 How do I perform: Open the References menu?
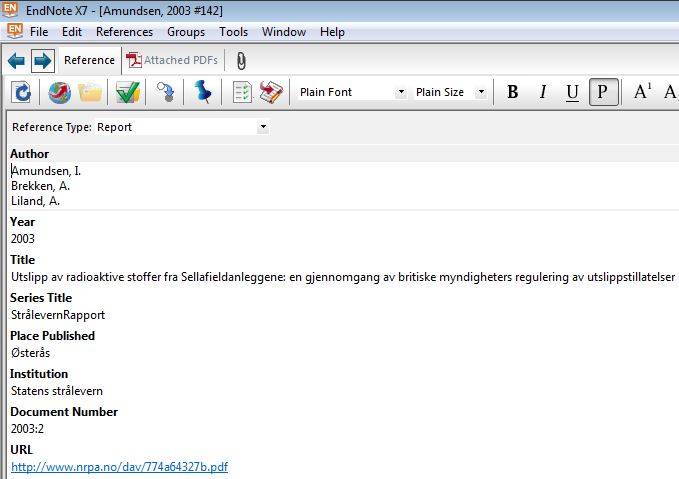(124, 32)
